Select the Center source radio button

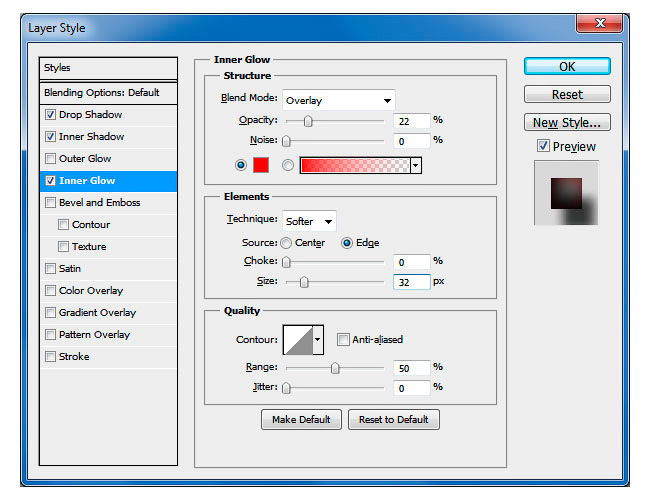[286, 243]
